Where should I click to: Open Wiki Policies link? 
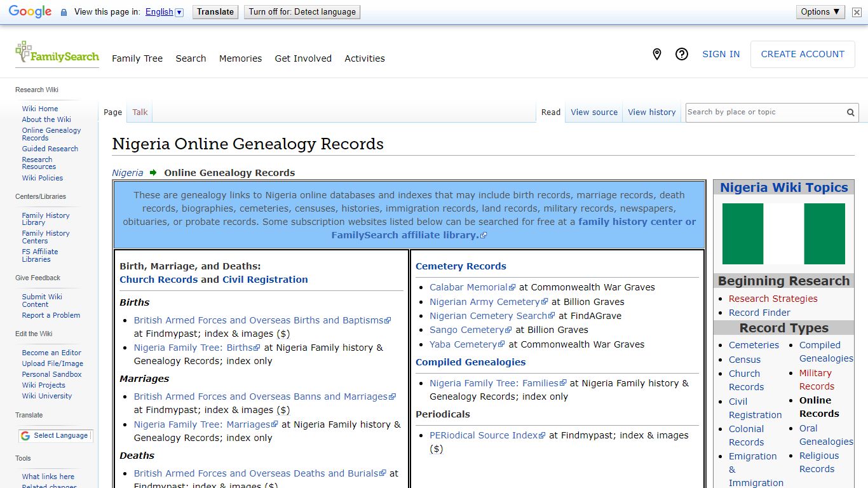coord(43,178)
